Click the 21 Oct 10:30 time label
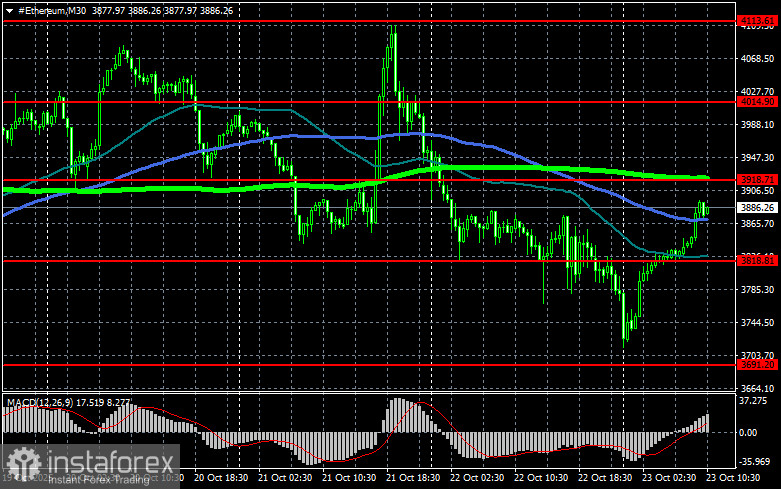 [349, 478]
